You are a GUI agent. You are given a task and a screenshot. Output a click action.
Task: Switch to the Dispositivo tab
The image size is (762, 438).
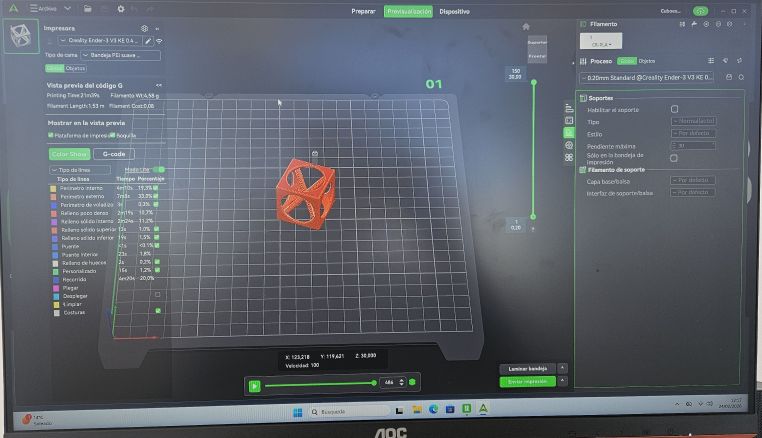(x=454, y=11)
